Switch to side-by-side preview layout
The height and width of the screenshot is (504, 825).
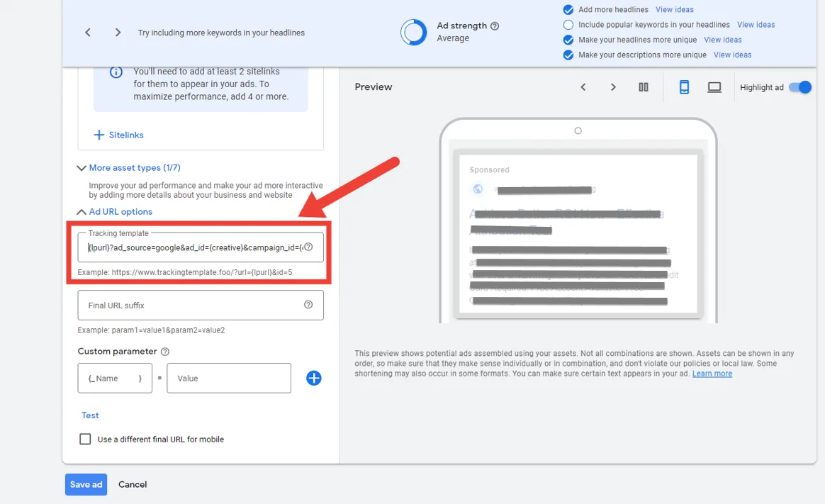tap(644, 87)
